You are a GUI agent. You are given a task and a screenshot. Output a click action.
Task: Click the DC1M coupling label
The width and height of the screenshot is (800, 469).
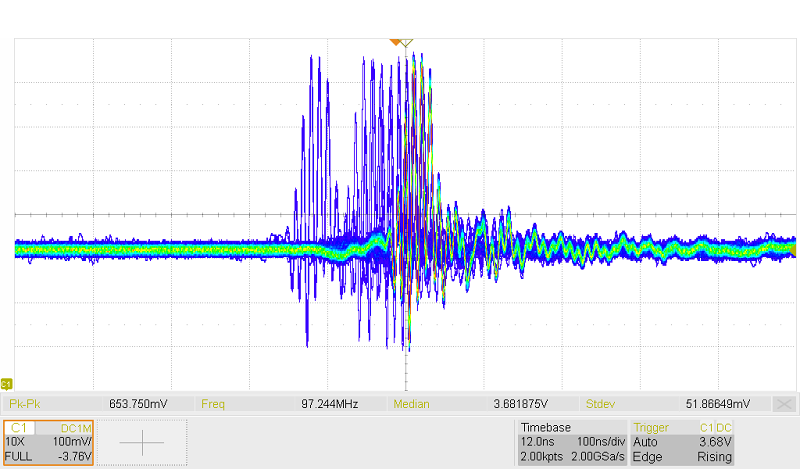(x=76, y=428)
